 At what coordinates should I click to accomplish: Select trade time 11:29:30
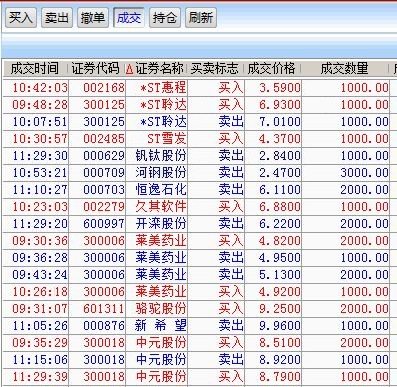pos(40,156)
